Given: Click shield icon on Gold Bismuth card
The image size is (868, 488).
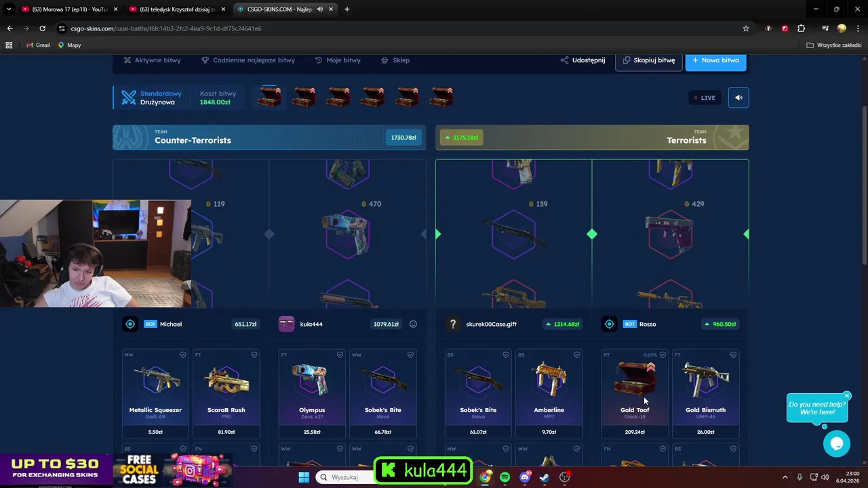Looking at the screenshot, I should click(x=733, y=354).
